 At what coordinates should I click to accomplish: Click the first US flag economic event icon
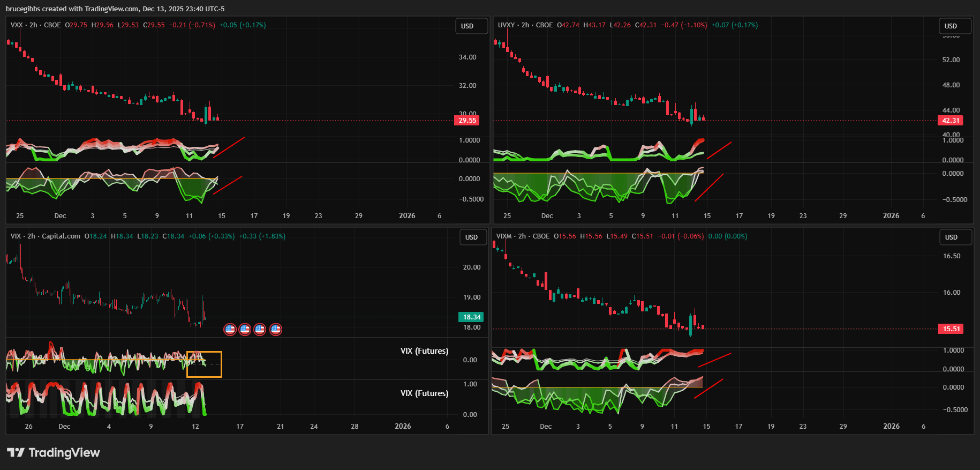click(x=230, y=329)
